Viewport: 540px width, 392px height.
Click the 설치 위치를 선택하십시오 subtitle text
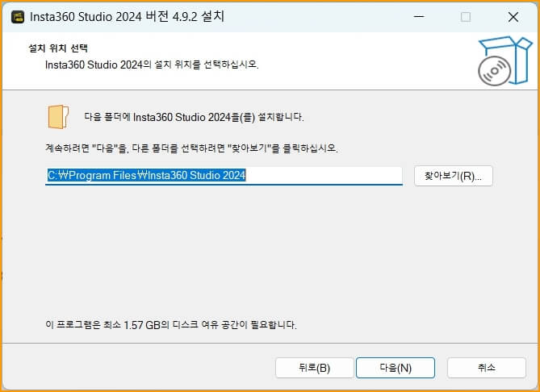click(x=152, y=65)
